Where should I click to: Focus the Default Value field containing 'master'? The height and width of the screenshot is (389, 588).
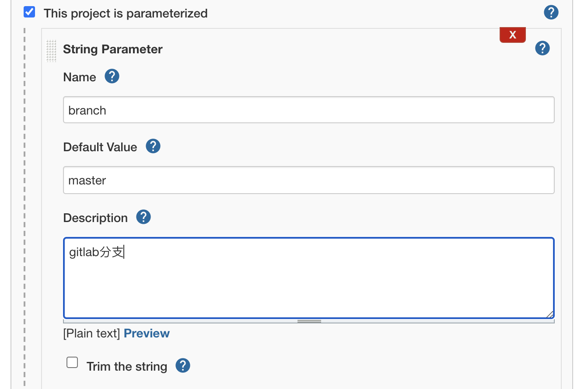click(309, 180)
